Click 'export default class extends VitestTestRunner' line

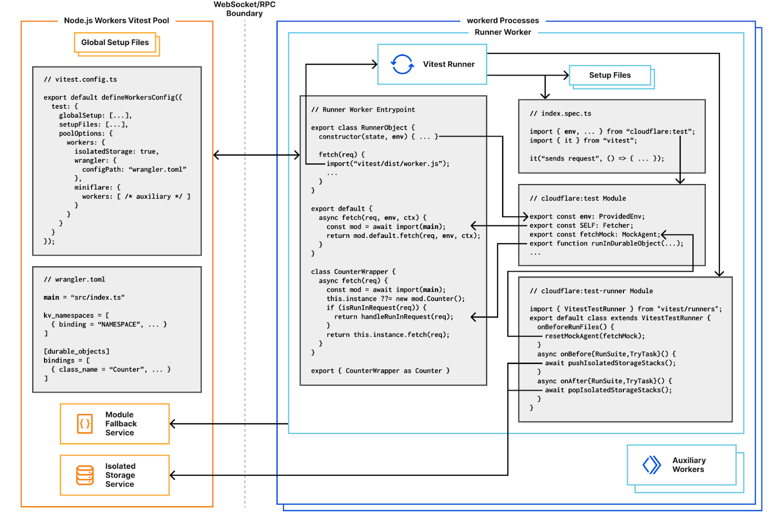(x=620, y=318)
